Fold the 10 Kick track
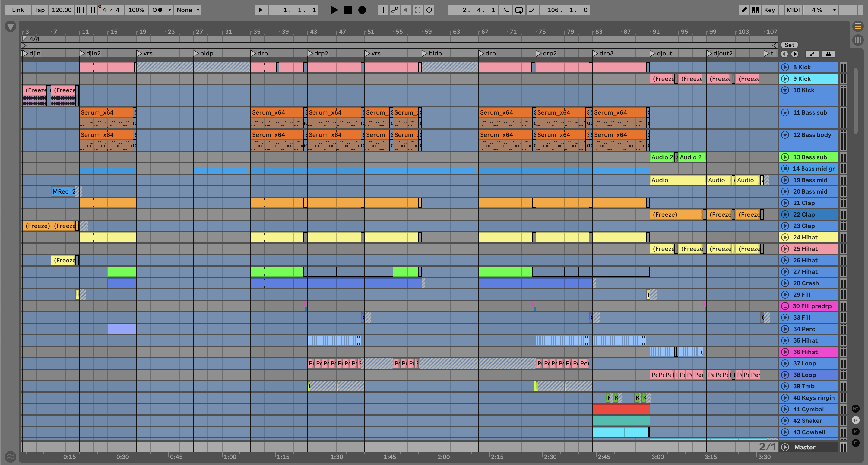This screenshot has height=465, width=868. pos(785,90)
